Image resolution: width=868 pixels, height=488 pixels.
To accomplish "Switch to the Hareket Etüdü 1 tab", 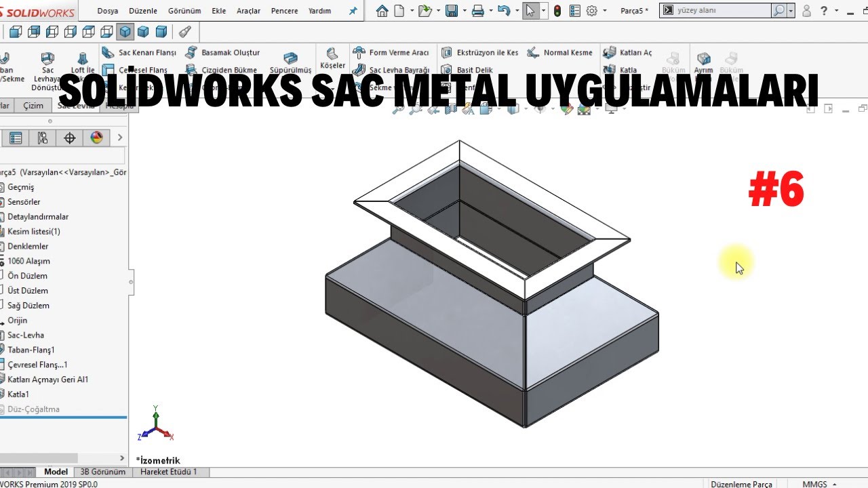I will 169,472.
